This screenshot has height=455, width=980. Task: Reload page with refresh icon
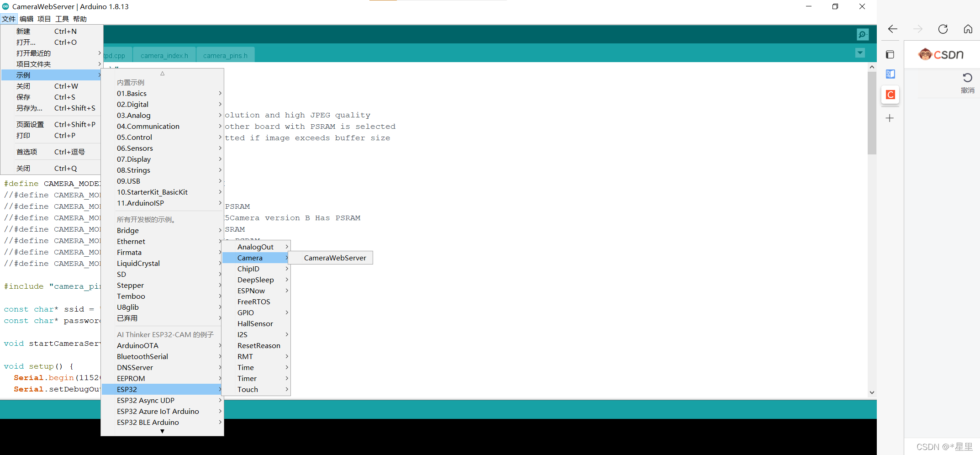943,29
